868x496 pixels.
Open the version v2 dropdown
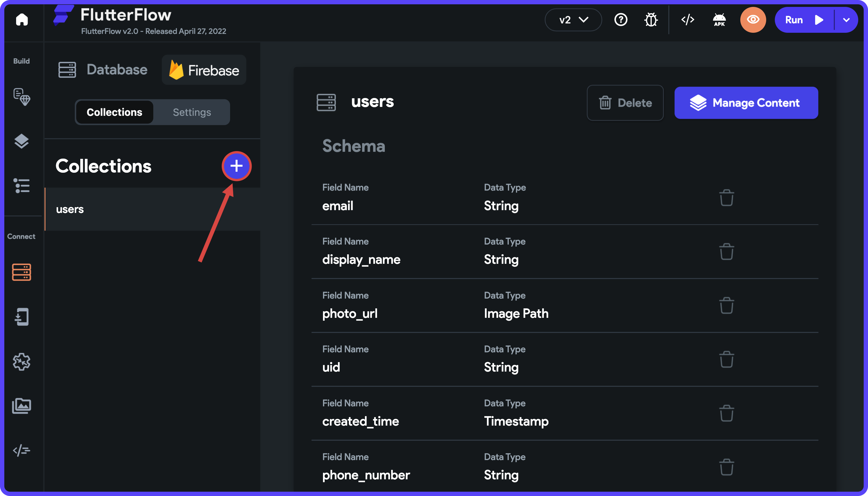click(x=573, y=20)
